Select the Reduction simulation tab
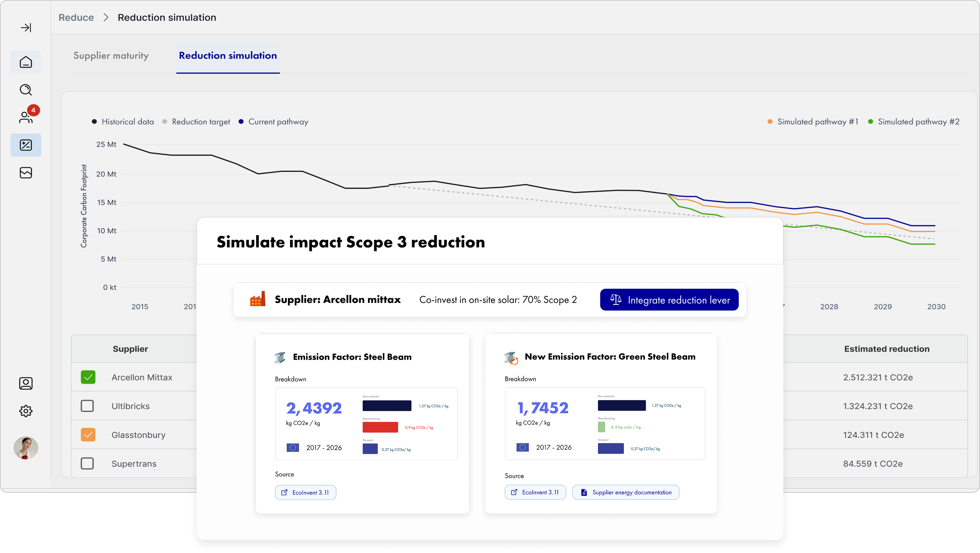This screenshot has width=980, height=553. tap(227, 56)
